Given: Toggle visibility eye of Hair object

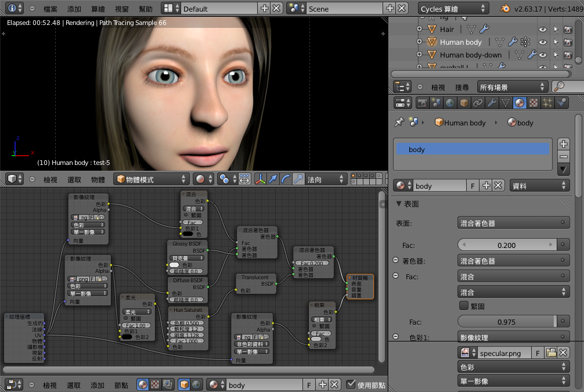Looking at the screenshot, I should [543, 30].
